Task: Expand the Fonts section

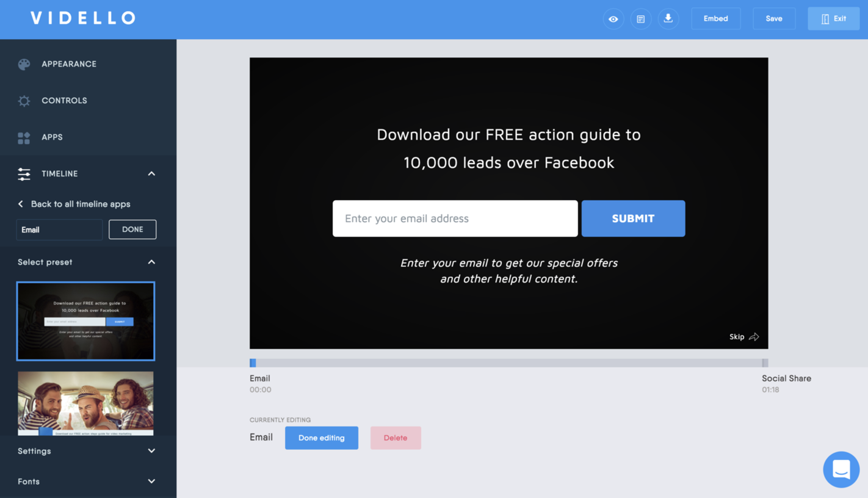Action: click(x=151, y=482)
